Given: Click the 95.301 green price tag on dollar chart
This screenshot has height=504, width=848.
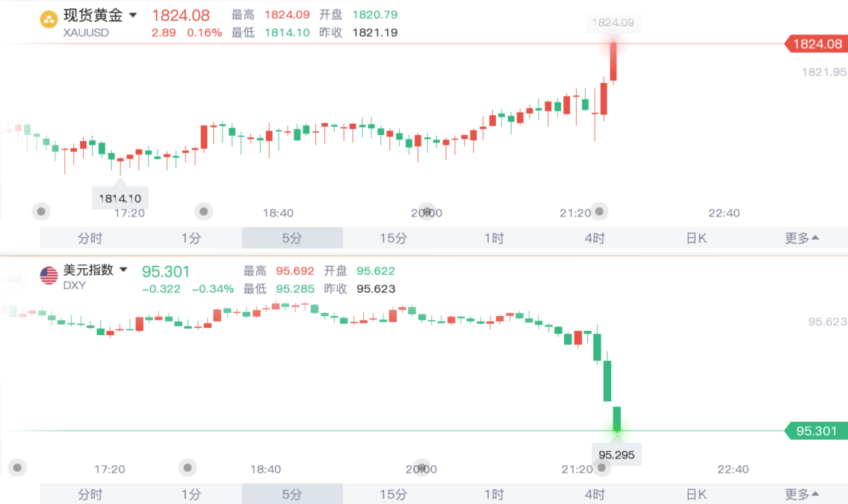Looking at the screenshot, I should coord(816,431).
